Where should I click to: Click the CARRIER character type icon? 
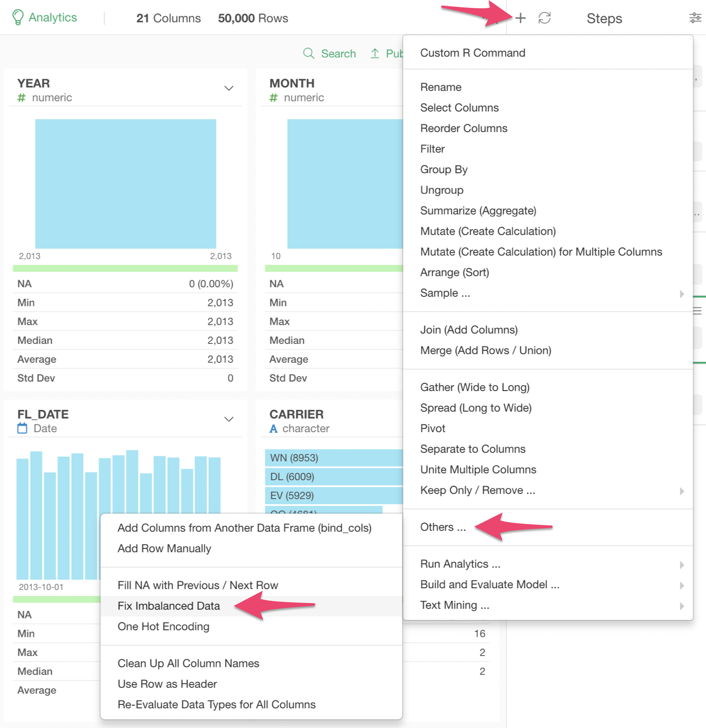pyautogui.click(x=273, y=429)
